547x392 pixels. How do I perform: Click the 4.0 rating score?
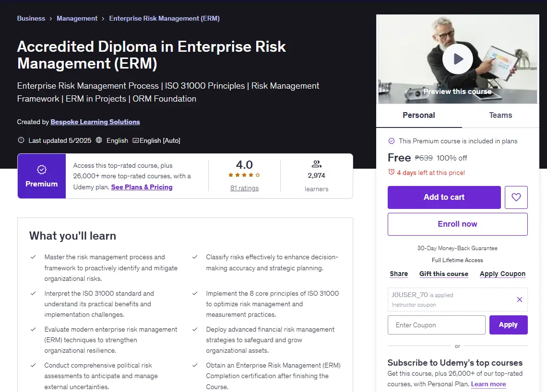244,164
